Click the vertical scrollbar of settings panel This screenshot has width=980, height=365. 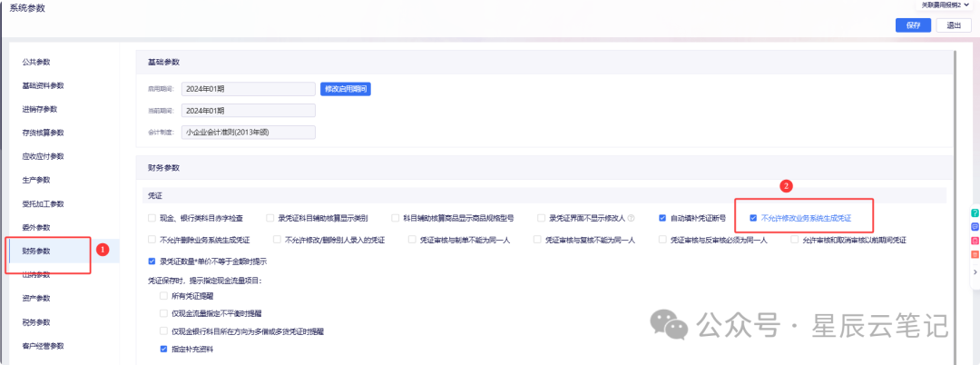coord(955,206)
